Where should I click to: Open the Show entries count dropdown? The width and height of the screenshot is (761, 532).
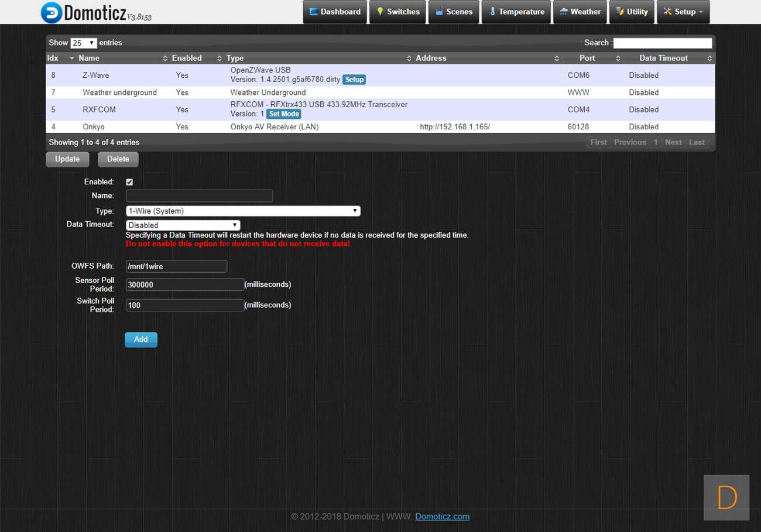[84, 43]
